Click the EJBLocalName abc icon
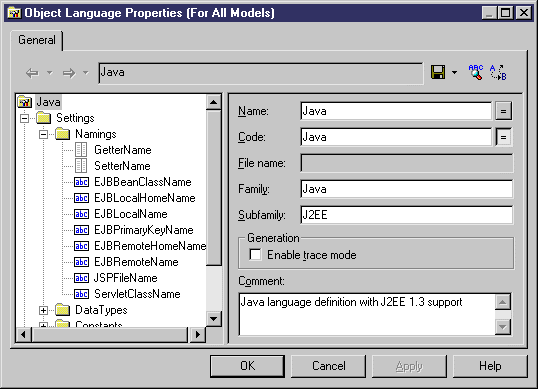 [81, 214]
